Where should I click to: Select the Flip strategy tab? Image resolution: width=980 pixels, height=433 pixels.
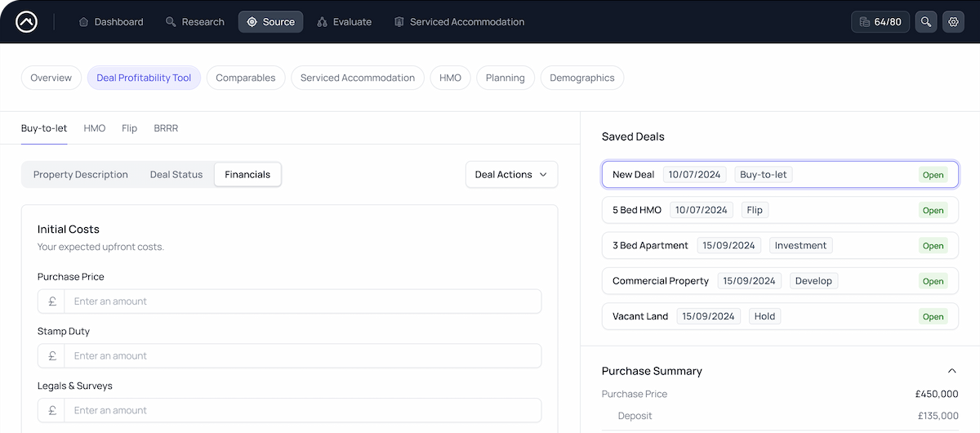[x=129, y=128]
